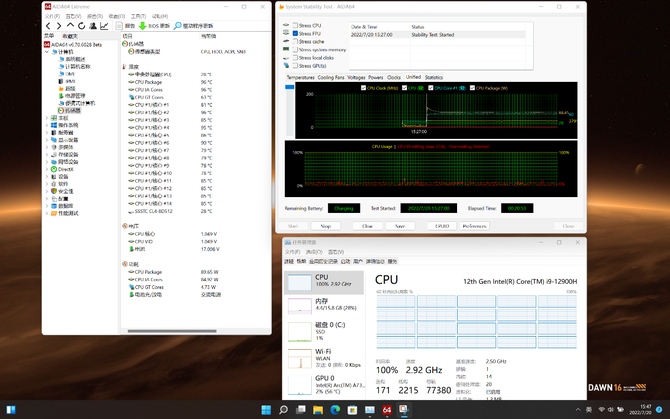Expand the DirectX tree node
670x419 pixels.
click(x=45, y=169)
